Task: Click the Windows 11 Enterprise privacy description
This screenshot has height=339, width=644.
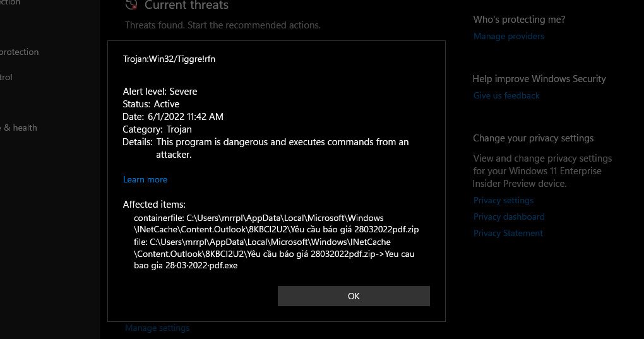Action: [542, 170]
